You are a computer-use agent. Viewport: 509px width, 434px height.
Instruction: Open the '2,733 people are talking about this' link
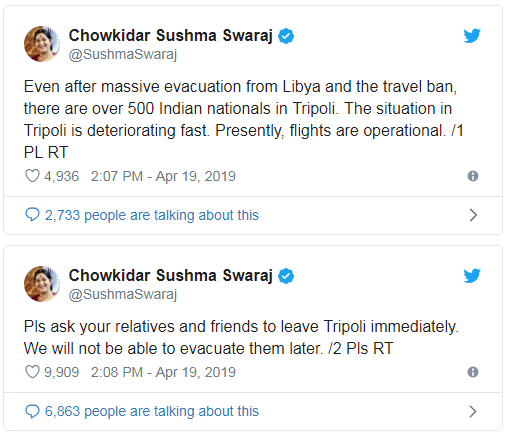[152, 215]
